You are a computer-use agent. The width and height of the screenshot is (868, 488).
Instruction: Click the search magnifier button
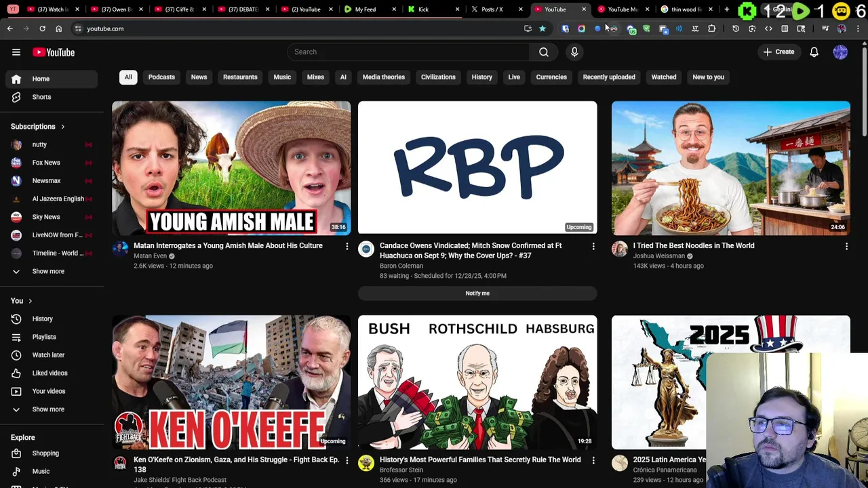[544, 52]
